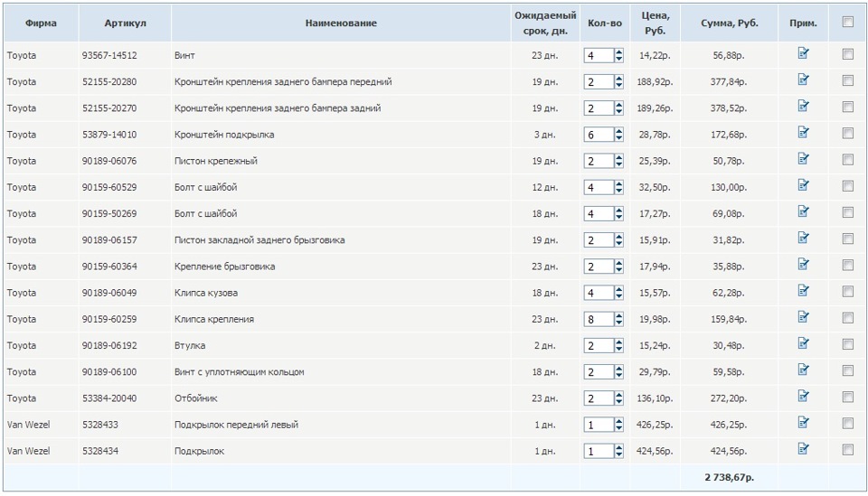Edit note for Клипса кузова row
Screen dimensions: 868x496
coord(803,291)
